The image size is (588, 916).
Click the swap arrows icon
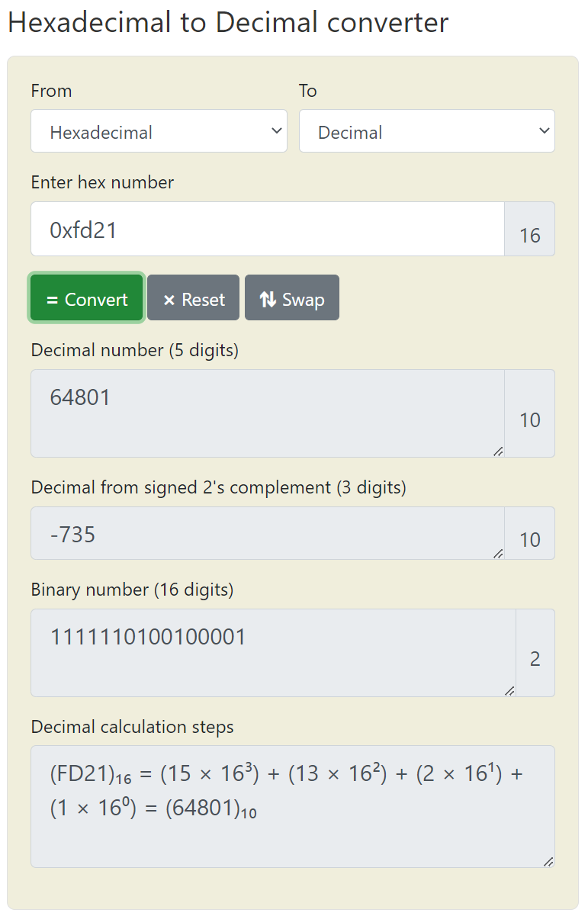(x=268, y=299)
